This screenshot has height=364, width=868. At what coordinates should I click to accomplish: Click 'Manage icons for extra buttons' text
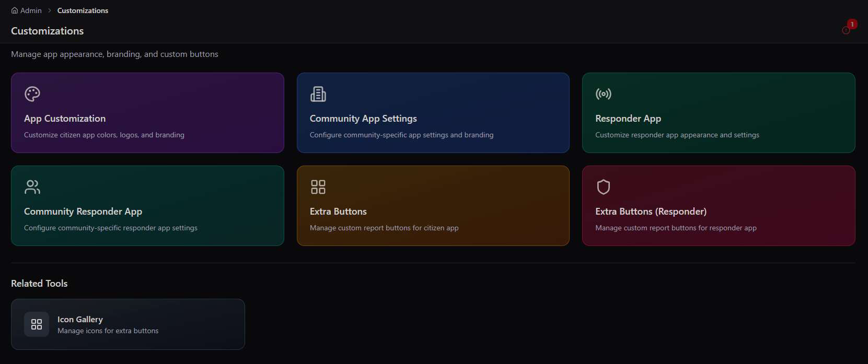point(108,331)
